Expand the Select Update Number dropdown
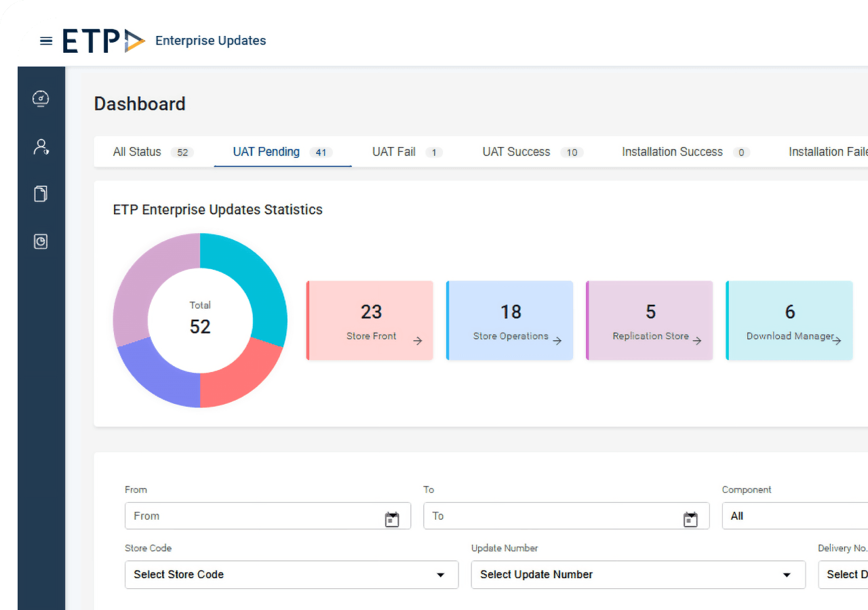 click(x=787, y=575)
